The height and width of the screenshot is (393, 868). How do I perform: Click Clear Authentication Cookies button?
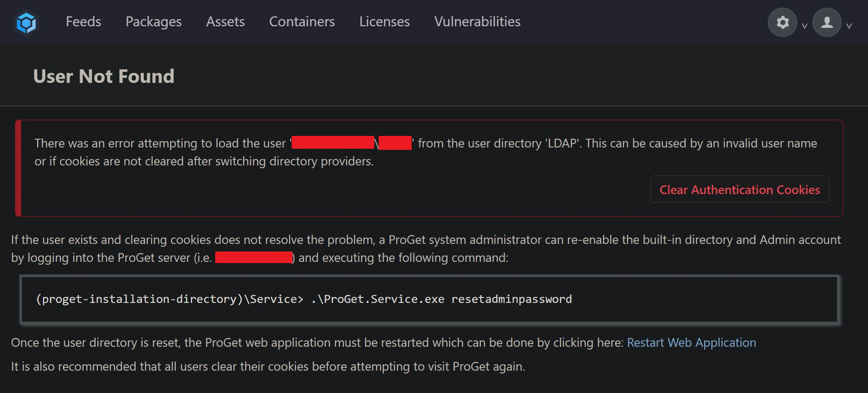click(x=740, y=189)
